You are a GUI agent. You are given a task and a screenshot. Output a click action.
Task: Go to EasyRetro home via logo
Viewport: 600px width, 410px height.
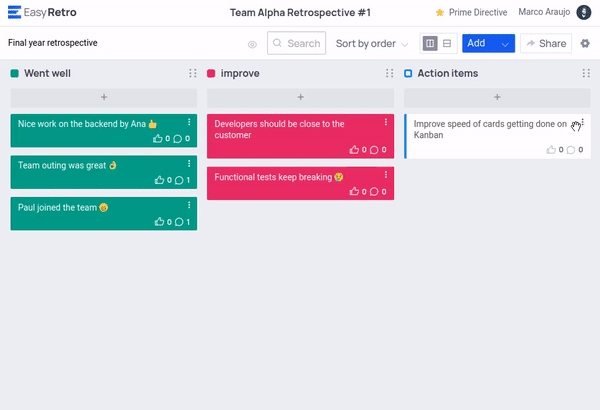[x=42, y=12]
